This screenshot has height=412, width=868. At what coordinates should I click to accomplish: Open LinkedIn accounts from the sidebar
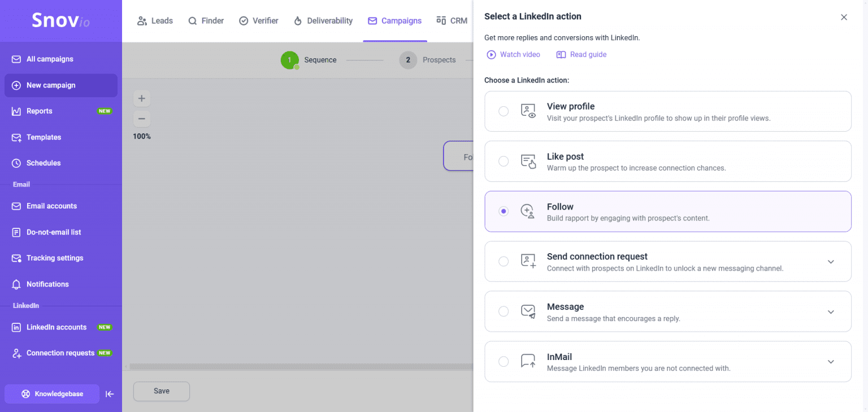(57, 327)
